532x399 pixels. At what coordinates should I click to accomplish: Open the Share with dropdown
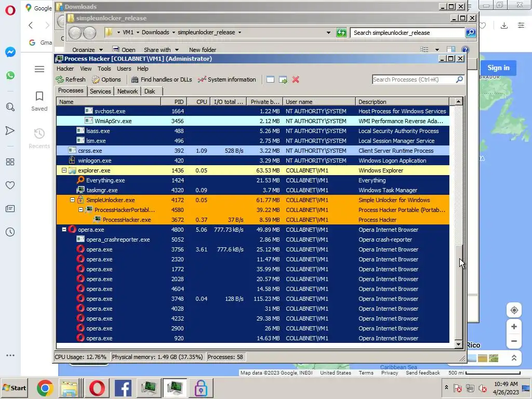[x=161, y=50]
